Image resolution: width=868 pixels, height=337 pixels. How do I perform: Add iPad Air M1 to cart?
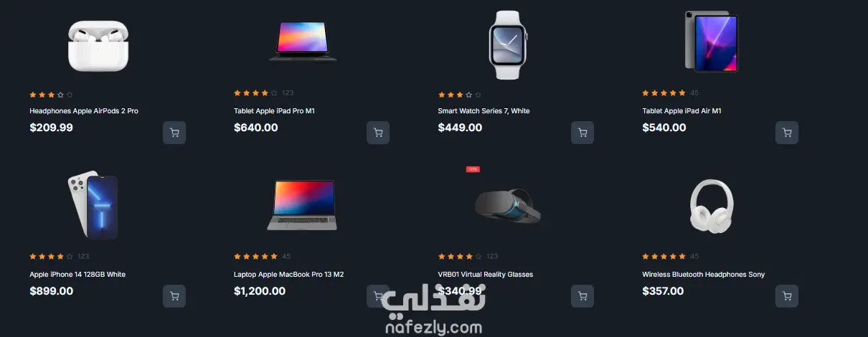click(787, 133)
